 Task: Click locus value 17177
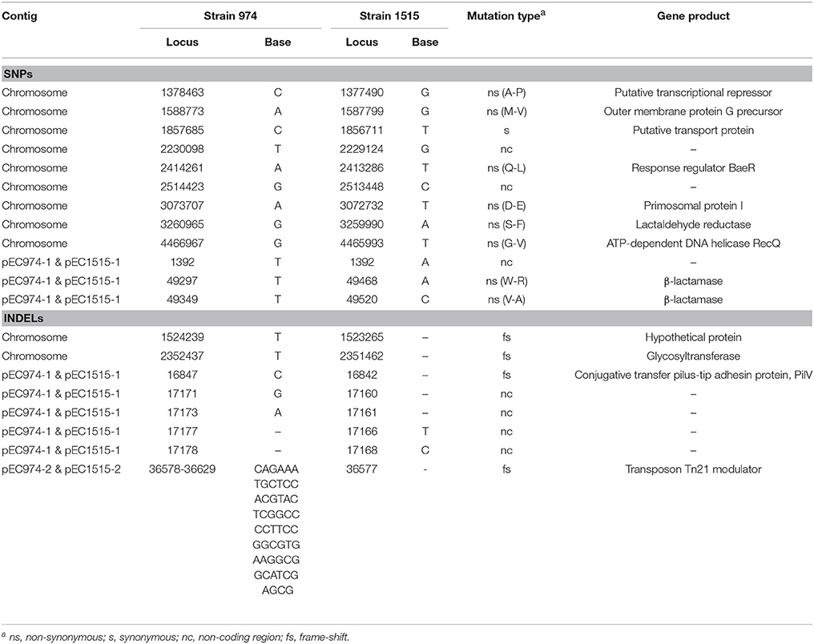coord(182,431)
